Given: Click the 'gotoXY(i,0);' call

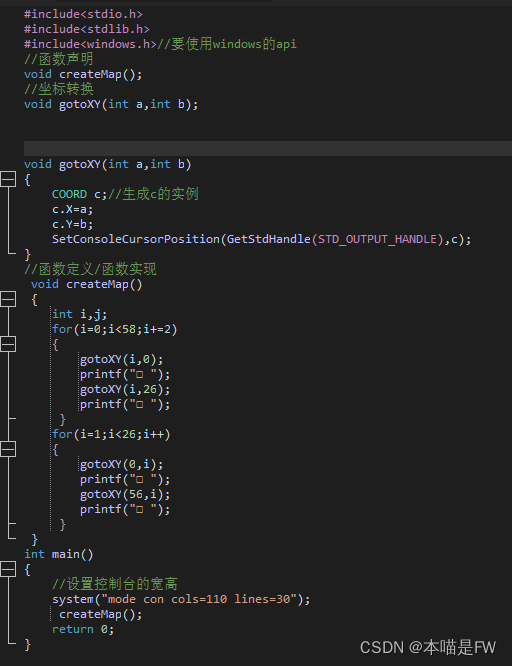Looking at the screenshot, I should pyautogui.click(x=122, y=359).
